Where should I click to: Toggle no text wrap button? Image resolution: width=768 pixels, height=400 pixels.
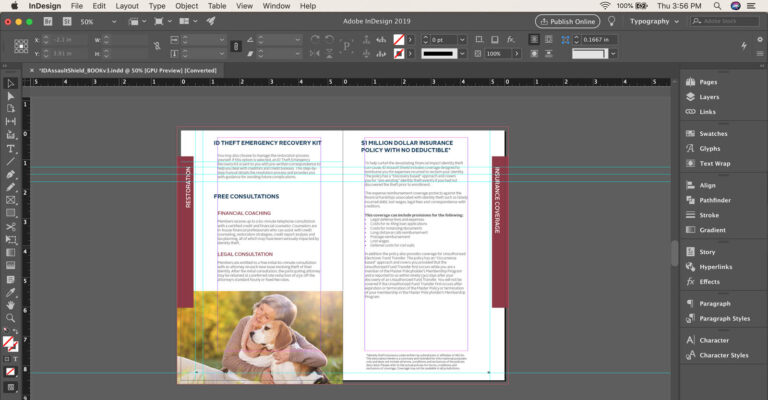(x=534, y=40)
